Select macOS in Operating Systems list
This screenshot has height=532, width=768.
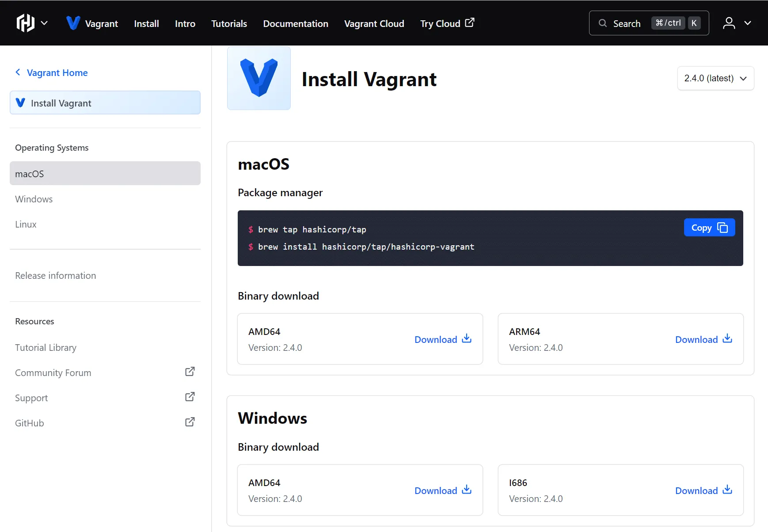pyautogui.click(x=105, y=173)
